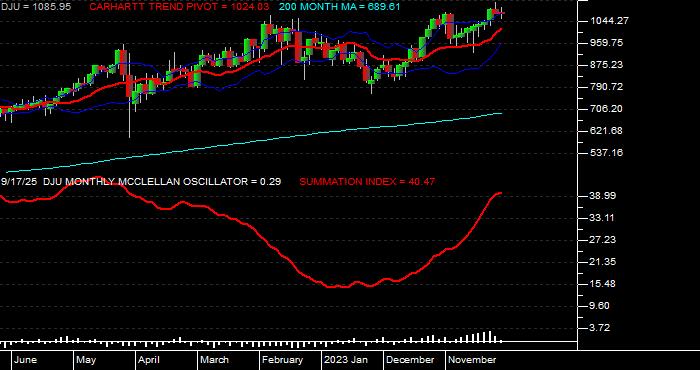Select the 9/17/25 date text

(x=20, y=182)
